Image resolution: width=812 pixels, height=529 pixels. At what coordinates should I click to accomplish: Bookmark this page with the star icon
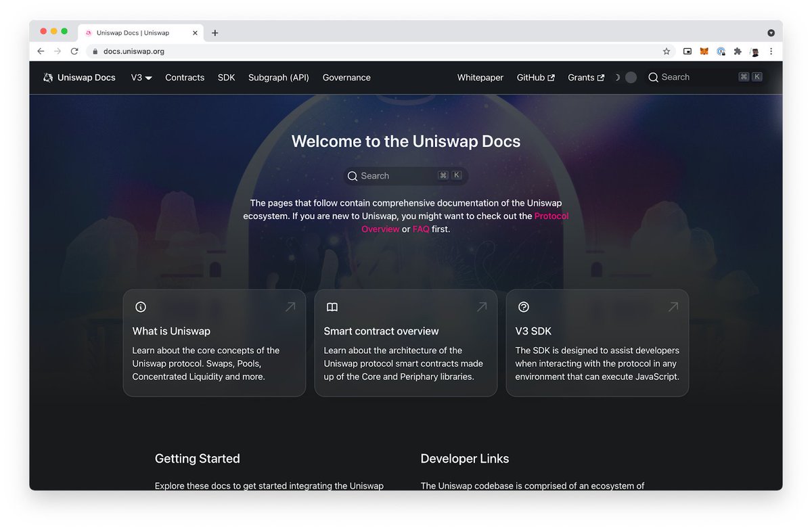(667, 51)
